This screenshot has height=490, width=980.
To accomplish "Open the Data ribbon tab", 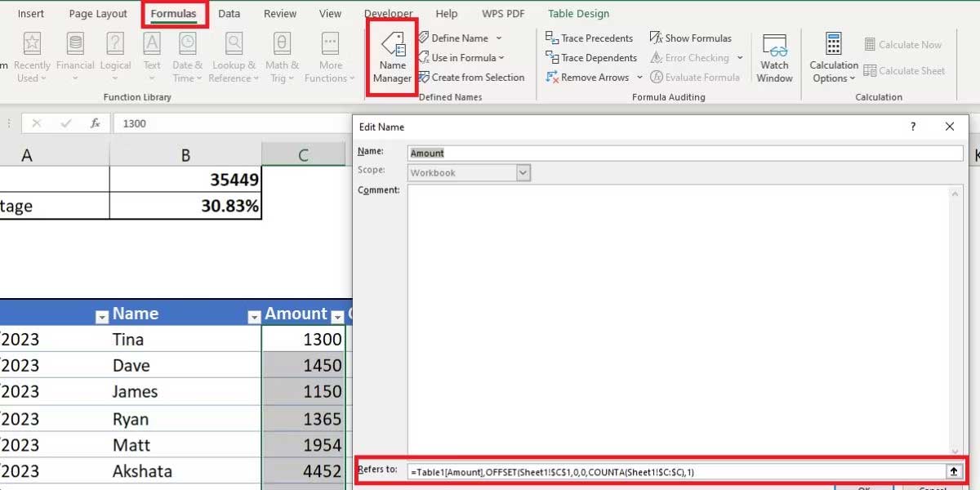I will pos(229,13).
